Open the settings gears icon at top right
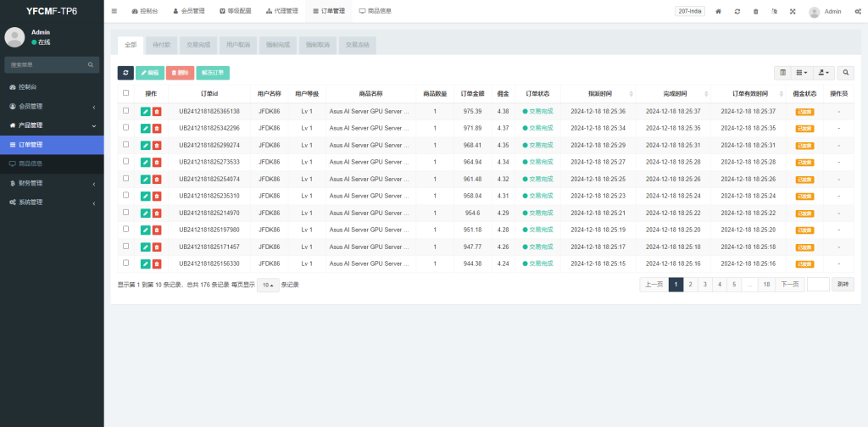This screenshot has height=427, width=868. point(858,12)
